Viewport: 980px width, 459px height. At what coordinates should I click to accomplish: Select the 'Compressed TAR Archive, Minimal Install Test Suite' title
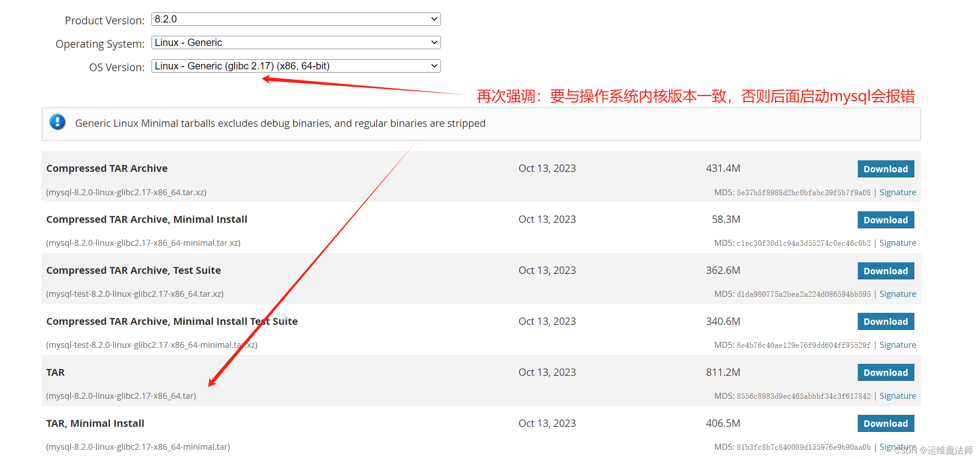(172, 322)
